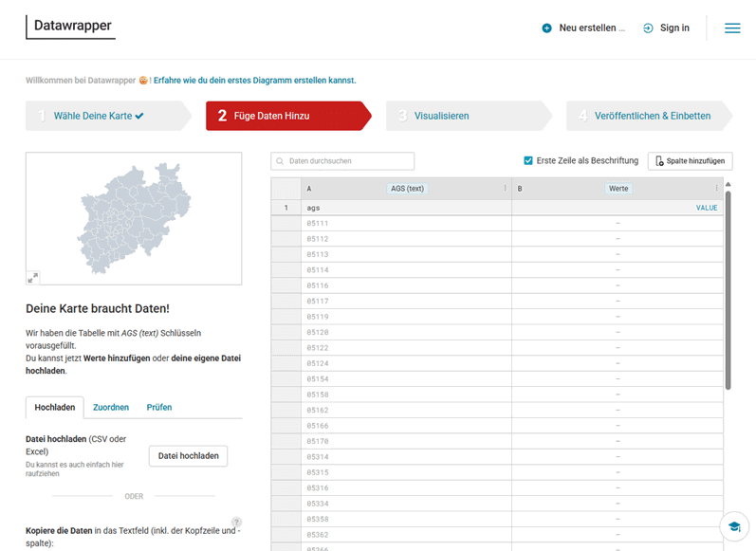Click the AGS (text) column type badge
Image resolution: width=756 pixels, height=551 pixels.
408,189
